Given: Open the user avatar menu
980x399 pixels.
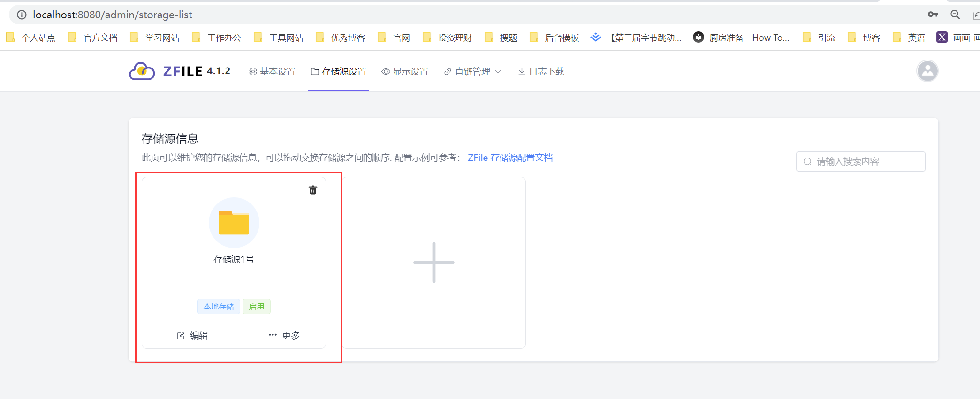Looking at the screenshot, I should 927,71.
